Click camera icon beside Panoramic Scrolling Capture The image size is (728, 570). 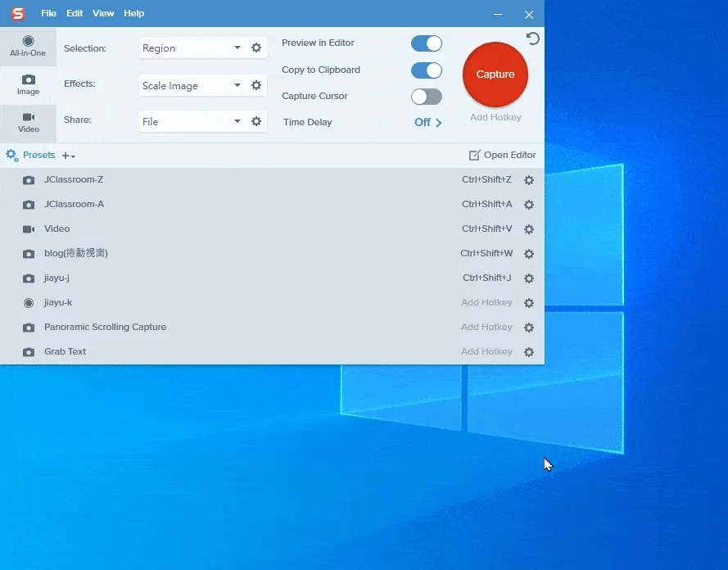click(x=29, y=328)
